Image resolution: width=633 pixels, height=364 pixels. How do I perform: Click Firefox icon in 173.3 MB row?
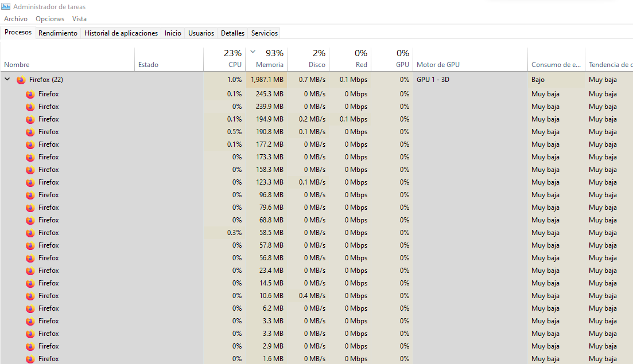(x=30, y=157)
